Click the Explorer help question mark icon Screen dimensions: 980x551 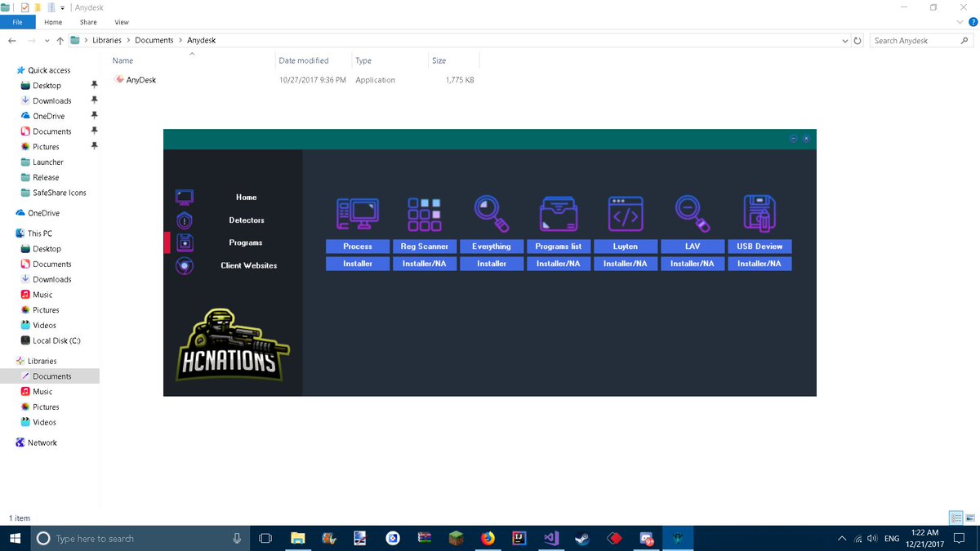point(971,22)
